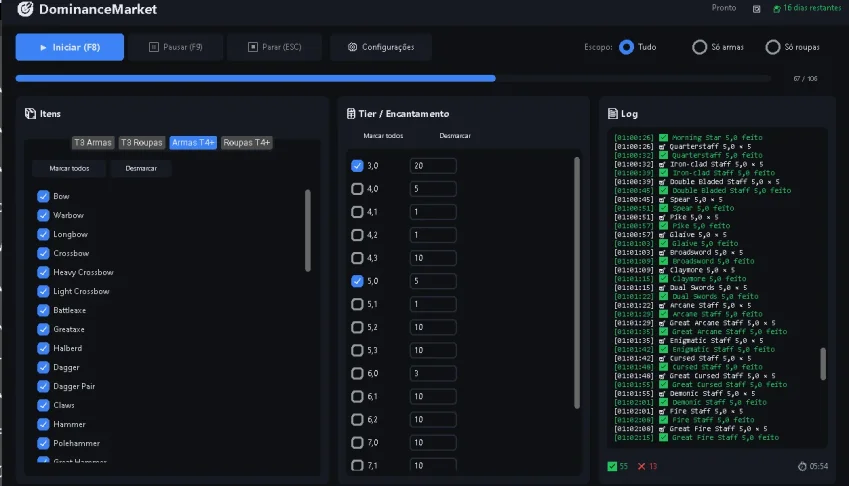The height and width of the screenshot is (486, 849).
Task: Click Desmarcar in the Tier panel
Action: pyautogui.click(x=455, y=136)
